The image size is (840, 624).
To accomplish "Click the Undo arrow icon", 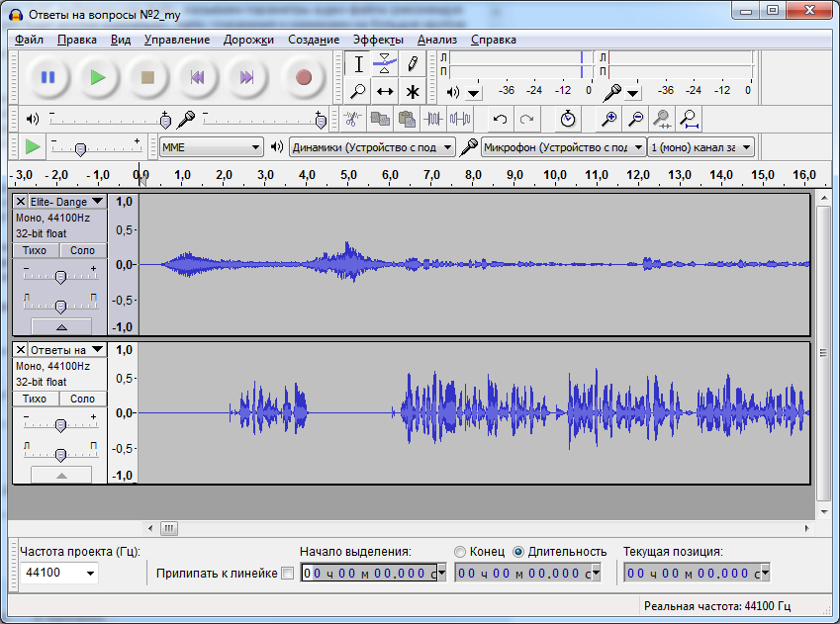I will 501,119.
